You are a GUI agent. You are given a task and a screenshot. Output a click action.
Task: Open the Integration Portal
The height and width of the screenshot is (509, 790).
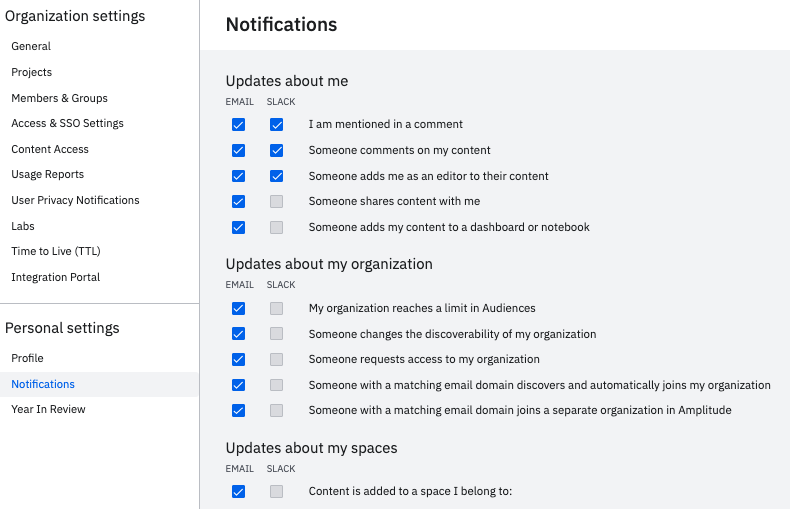[56, 277]
